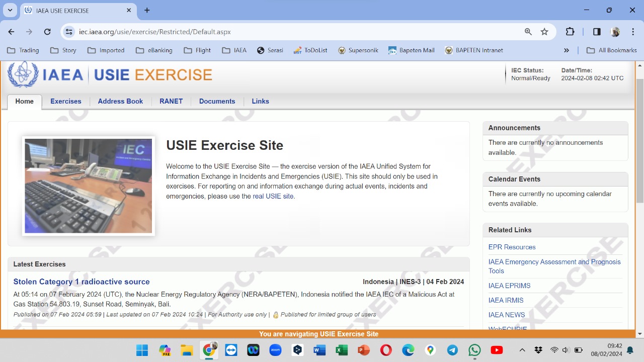Image resolution: width=644 pixels, height=362 pixels.
Task: Switch to the Exercises tab
Action: pyautogui.click(x=66, y=101)
